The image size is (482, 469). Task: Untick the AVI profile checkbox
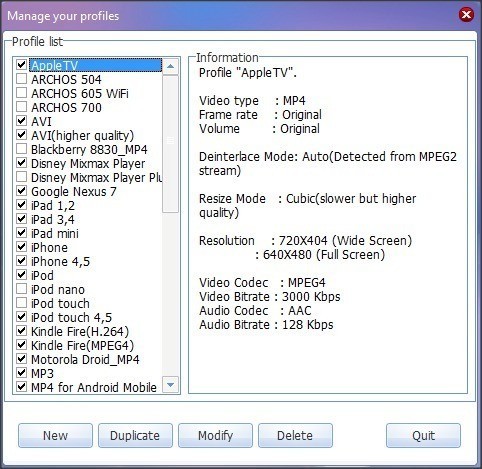(22, 121)
